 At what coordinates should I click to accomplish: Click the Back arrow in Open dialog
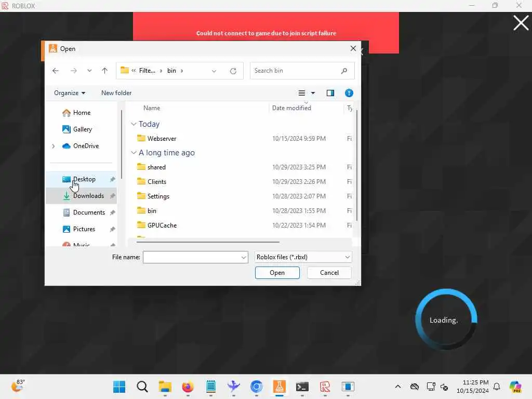point(55,71)
